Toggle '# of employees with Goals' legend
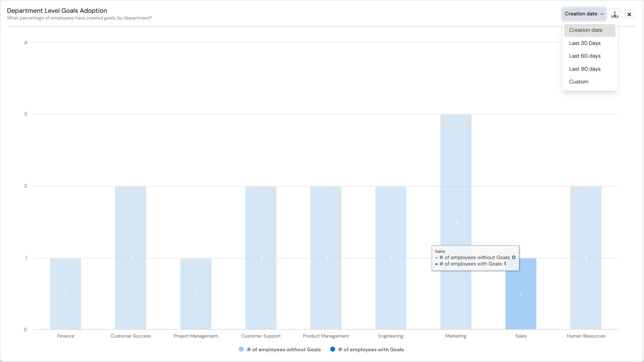This screenshot has height=362, width=644. point(371,350)
